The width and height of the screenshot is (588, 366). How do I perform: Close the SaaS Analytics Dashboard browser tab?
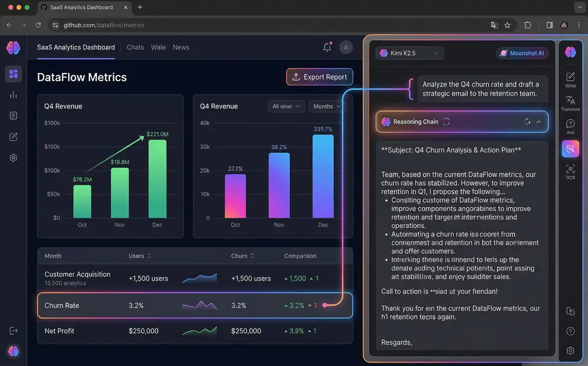126,7
